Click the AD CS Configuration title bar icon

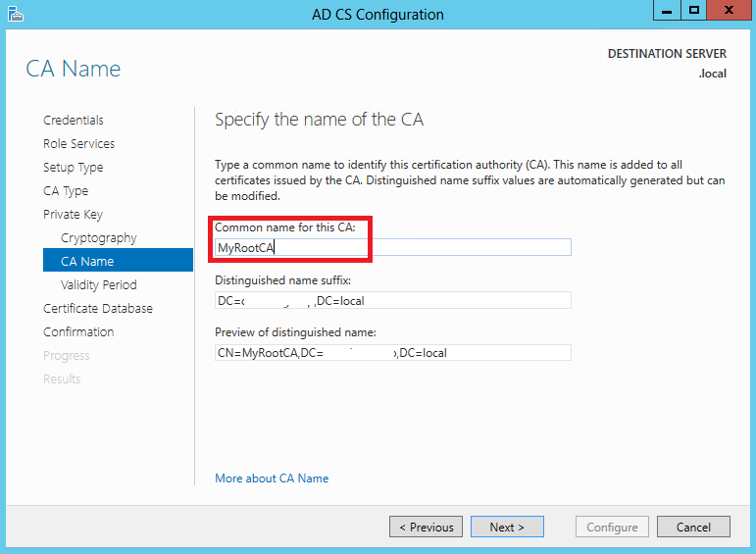tap(16, 14)
